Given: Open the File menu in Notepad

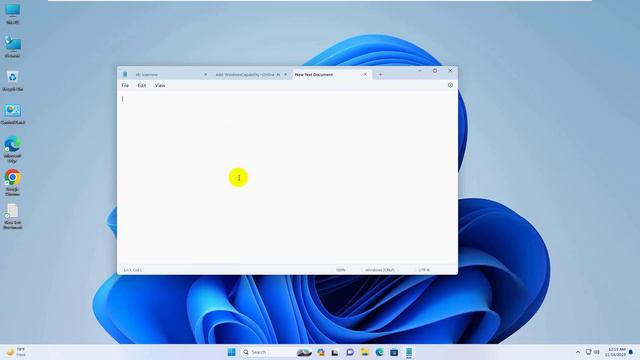Looking at the screenshot, I should pos(125,85).
